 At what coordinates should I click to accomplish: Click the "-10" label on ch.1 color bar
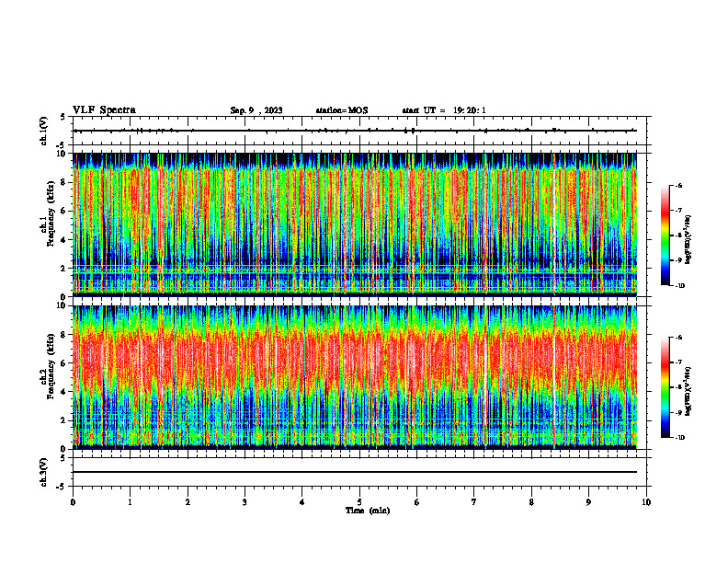click(x=680, y=286)
